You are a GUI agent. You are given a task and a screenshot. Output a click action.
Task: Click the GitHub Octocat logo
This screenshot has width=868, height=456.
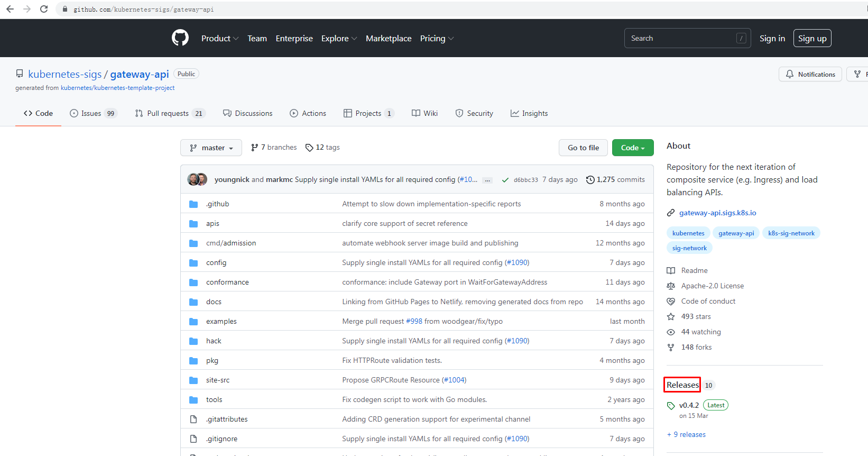[180, 38]
